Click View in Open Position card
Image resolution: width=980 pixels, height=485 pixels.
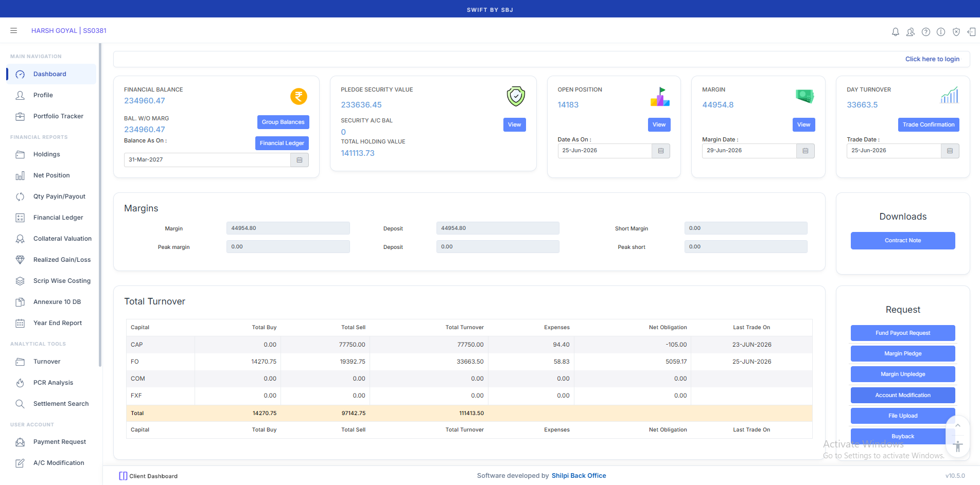click(659, 125)
